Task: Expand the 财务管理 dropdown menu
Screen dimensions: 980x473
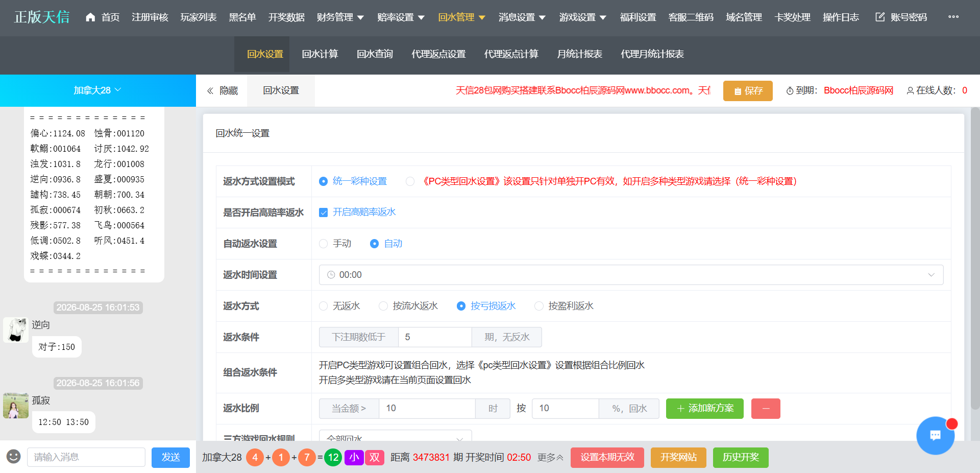Action: [340, 17]
